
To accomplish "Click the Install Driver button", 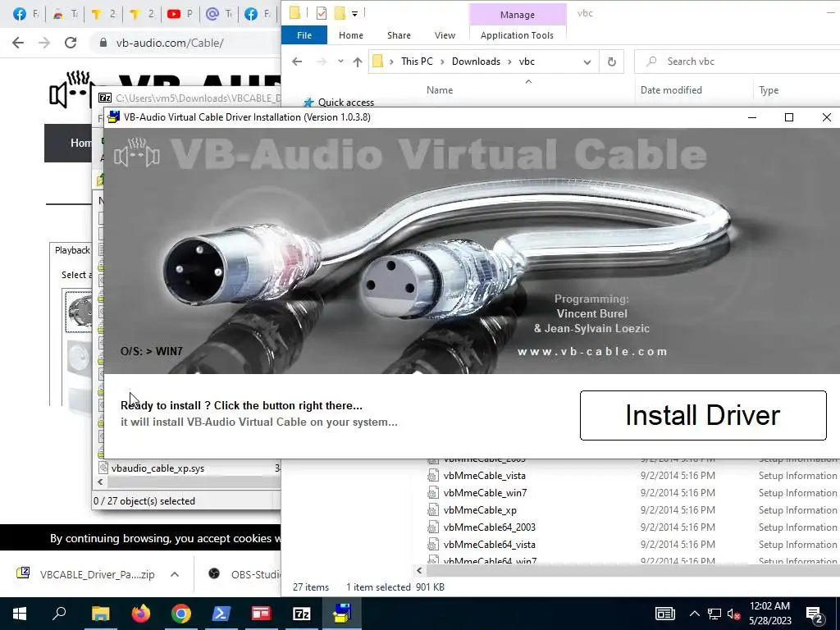I will (x=703, y=415).
